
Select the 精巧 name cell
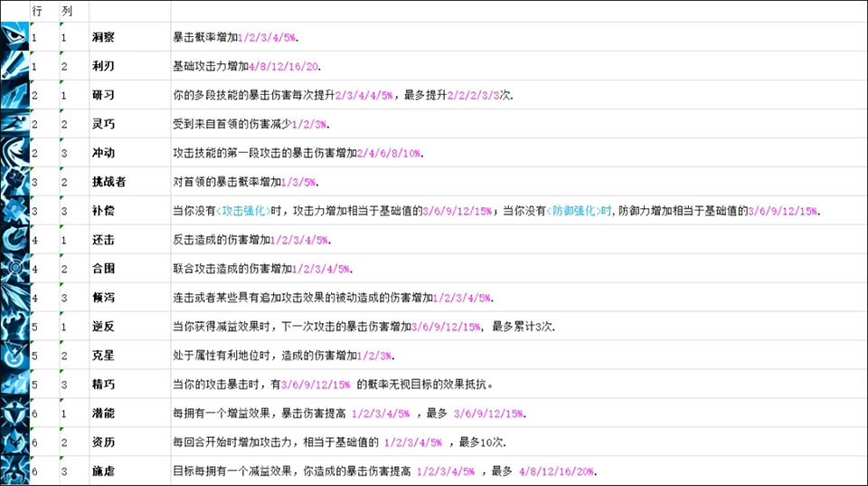[129, 384]
